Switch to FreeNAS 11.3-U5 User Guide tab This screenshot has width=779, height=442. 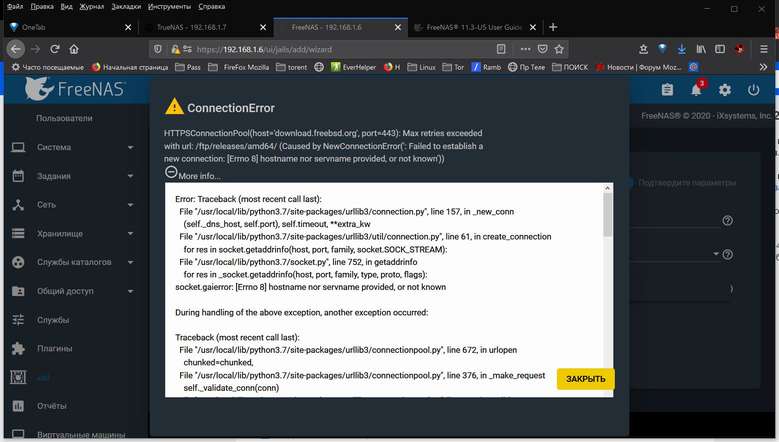[474, 27]
